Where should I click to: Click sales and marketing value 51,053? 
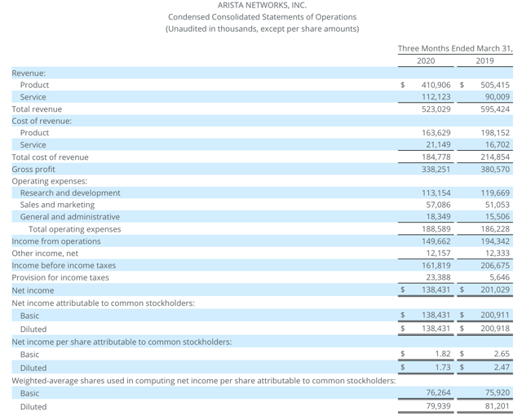coord(498,205)
